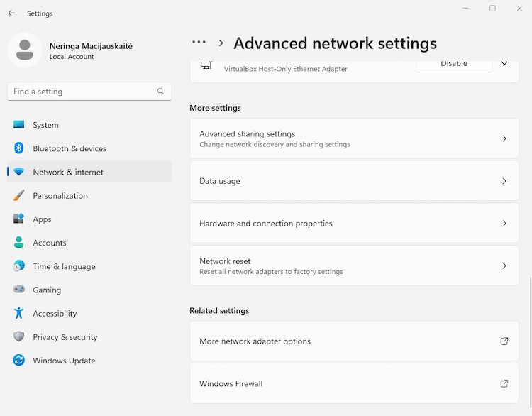532x416 pixels.
Task: Click 'Local Account' label
Action: pyautogui.click(x=72, y=57)
